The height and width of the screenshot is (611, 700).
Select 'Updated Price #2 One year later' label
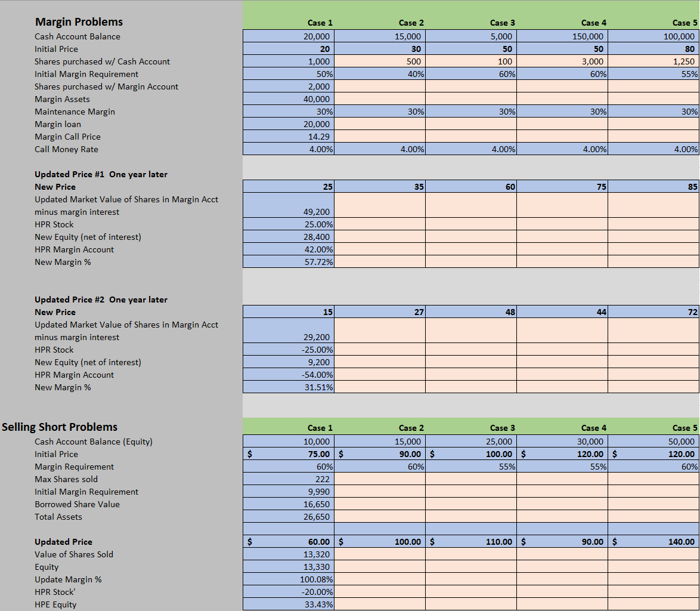101,300
